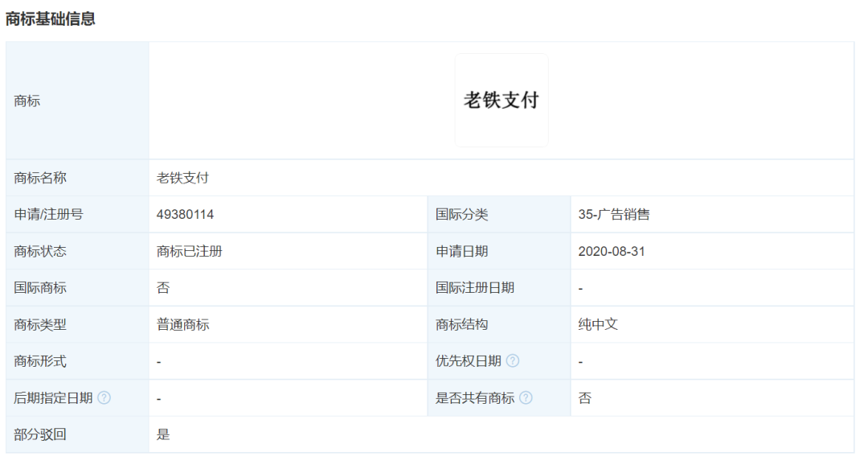Open the 老铁支付 trademark image thumbnail
The width and height of the screenshot is (868, 469).
pos(501,101)
